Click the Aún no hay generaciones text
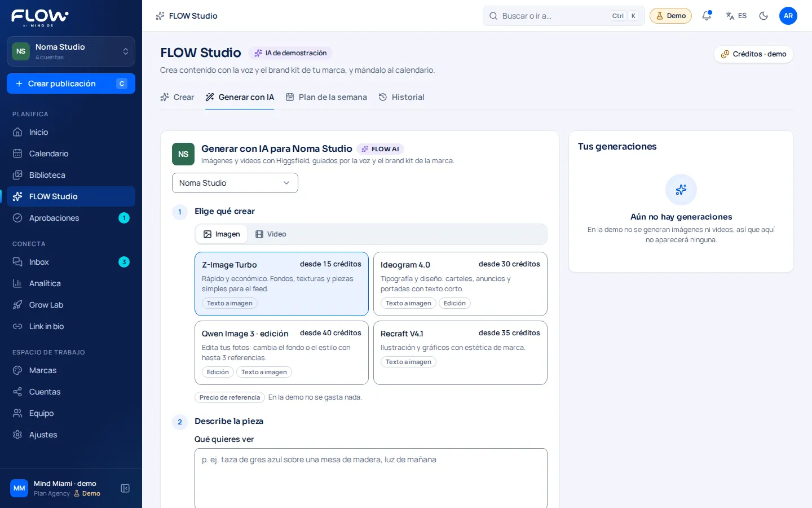812x508 pixels. coord(681,217)
